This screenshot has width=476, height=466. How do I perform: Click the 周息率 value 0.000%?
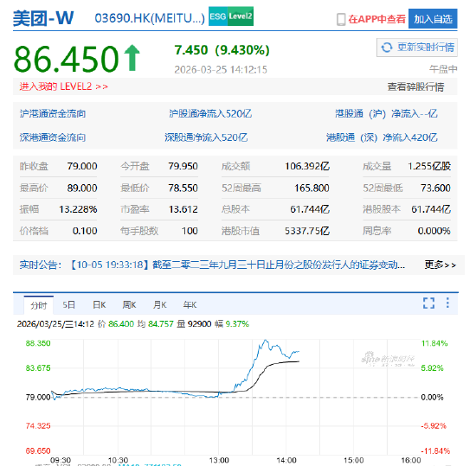tap(434, 231)
